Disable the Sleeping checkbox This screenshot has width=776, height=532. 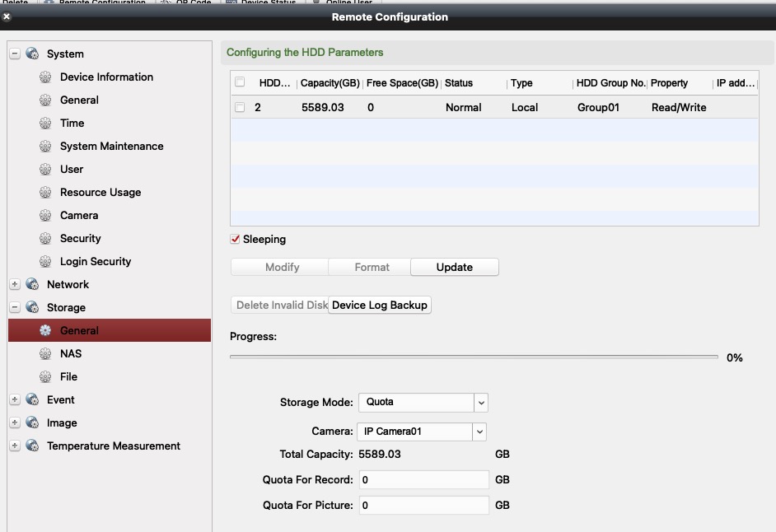coord(236,240)
